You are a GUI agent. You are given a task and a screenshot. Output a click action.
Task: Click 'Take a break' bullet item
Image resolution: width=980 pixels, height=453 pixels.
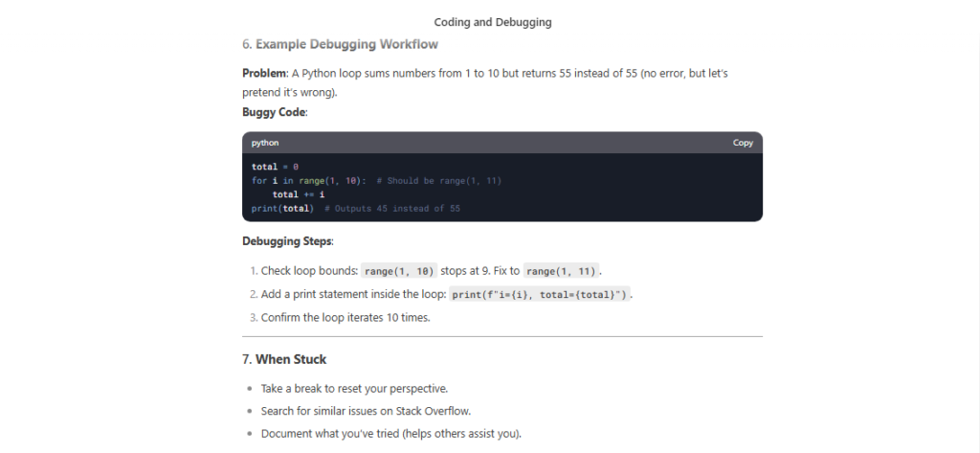[354, 389]
